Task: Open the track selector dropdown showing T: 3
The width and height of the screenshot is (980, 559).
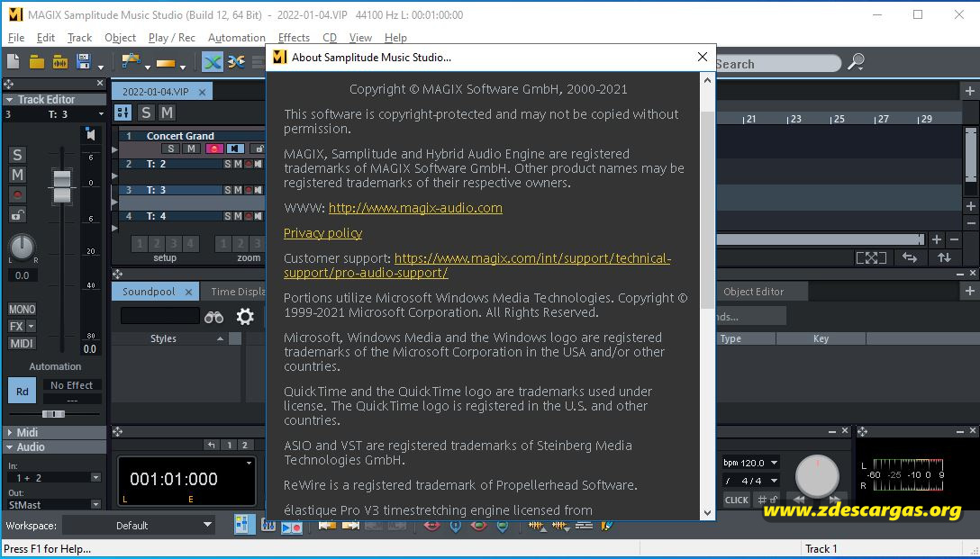Action: [101, 114]
